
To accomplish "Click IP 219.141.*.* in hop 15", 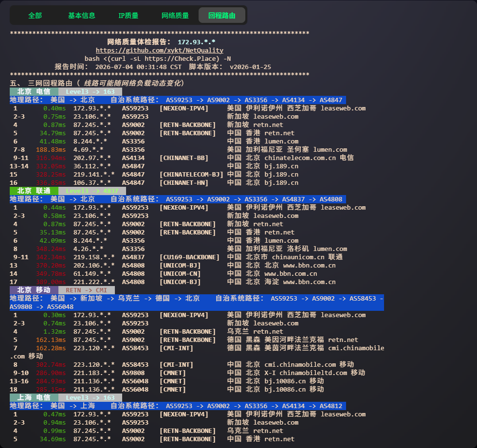I will pos(93,175).
